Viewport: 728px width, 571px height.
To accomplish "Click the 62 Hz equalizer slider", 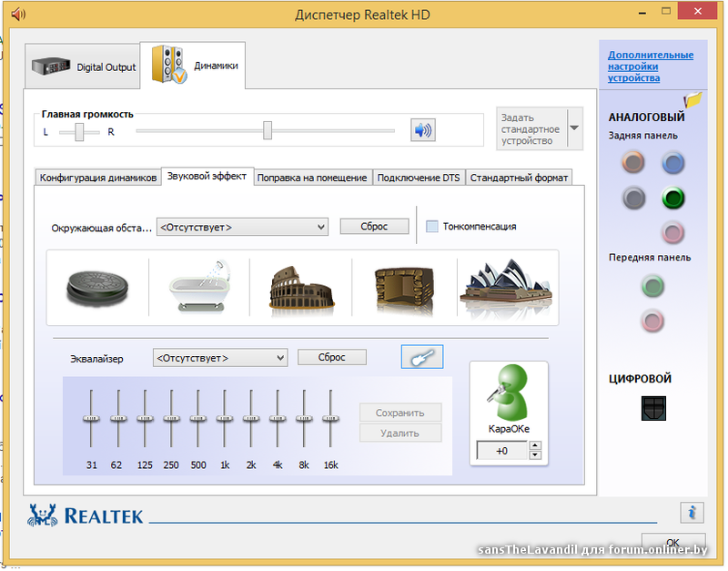I will point(118,421).
